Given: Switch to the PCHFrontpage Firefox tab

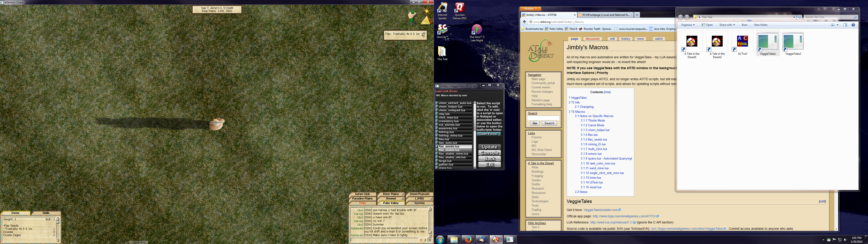Looking at the screenshot, I should (605, 15).
